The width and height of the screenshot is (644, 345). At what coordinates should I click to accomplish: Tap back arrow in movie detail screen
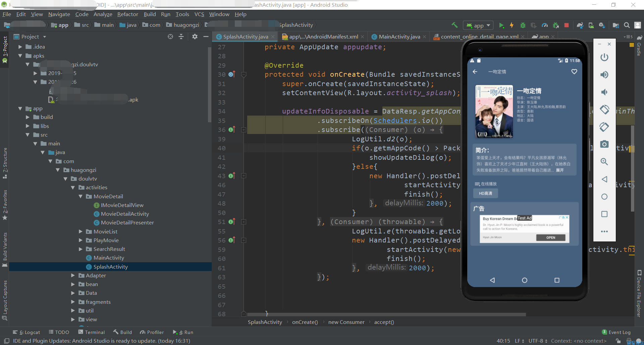coord(475,72)
